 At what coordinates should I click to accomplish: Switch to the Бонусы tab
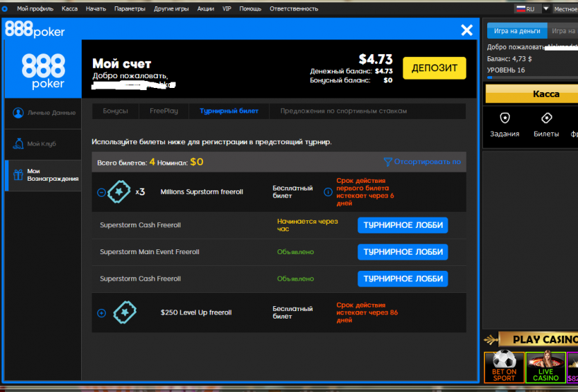[115, 111]
